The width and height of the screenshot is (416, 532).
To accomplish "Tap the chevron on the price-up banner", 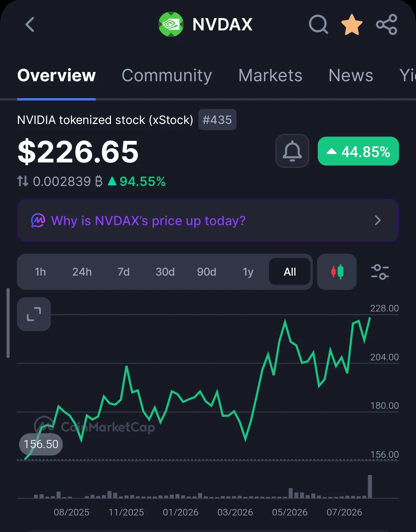I will click(378, 221).
